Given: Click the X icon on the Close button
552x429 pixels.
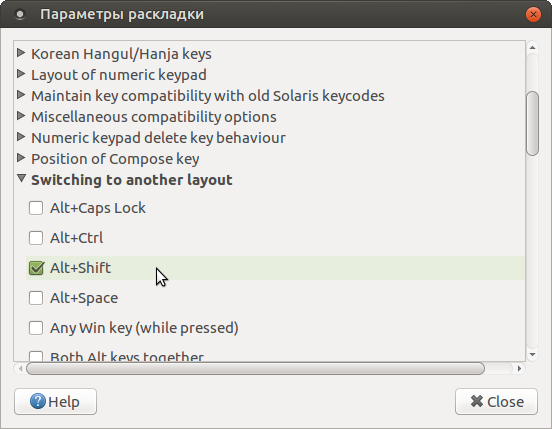Looking at the screenshot, I should tap(477, 401).
